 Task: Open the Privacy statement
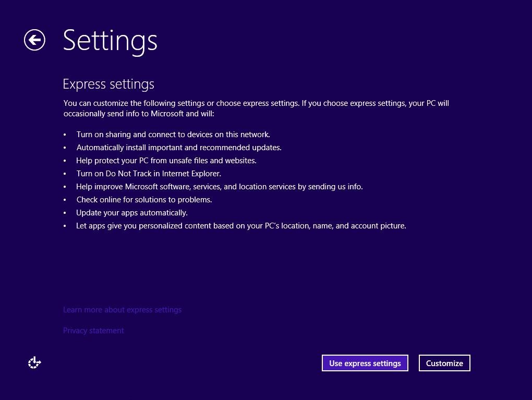click(x=93, y=330)
